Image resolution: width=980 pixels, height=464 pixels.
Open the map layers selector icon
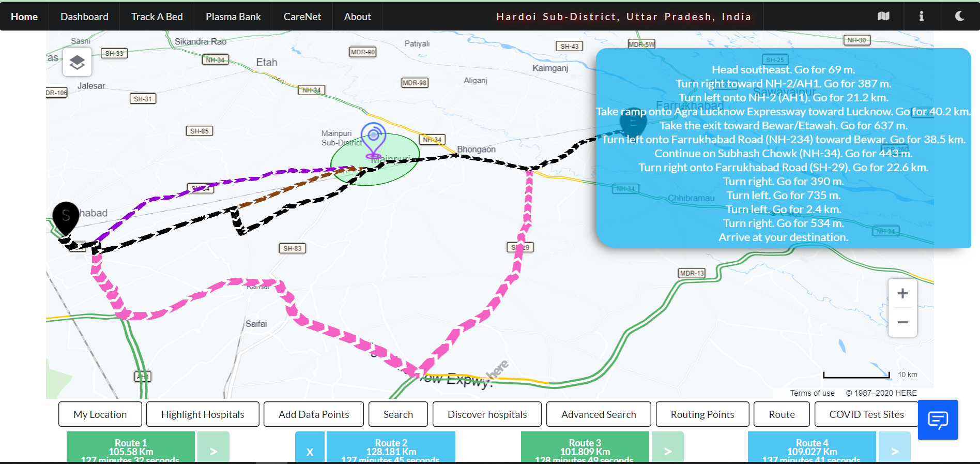(x=77, y=62)
